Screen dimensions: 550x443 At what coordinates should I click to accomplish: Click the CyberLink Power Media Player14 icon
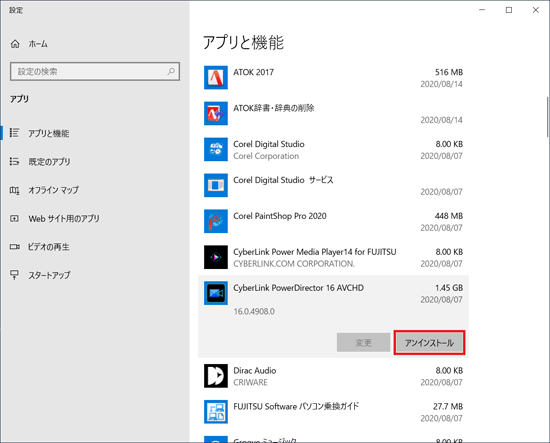pos(216,257)
